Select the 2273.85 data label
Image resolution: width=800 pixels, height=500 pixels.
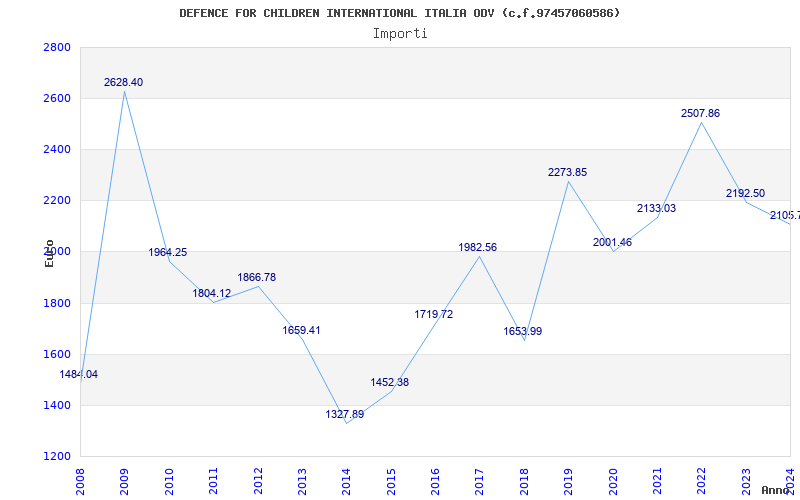[x=568, y=172]
